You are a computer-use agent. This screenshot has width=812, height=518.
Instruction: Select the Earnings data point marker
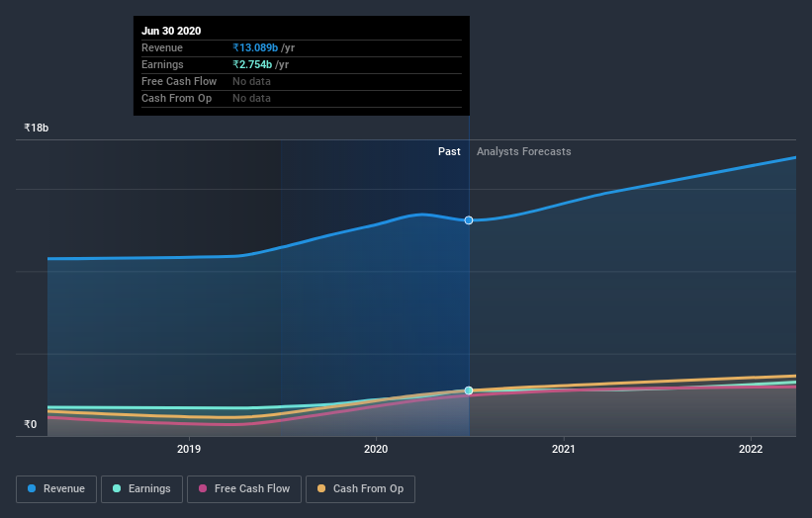pos(469,390)
